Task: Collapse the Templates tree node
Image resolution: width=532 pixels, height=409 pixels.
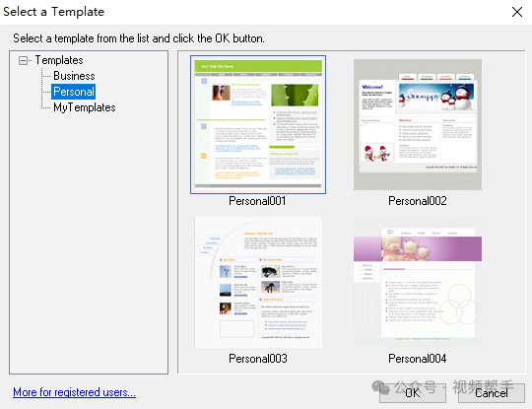Action: [x=23, y=61]
